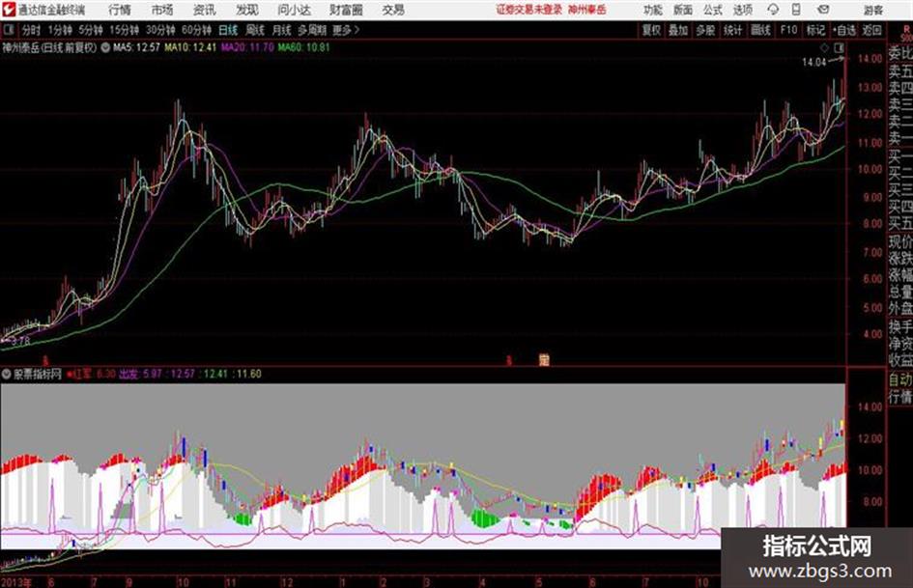Click the 红军 indicator value label
This screenshot has height=588, width=913.
click(92, 374)
